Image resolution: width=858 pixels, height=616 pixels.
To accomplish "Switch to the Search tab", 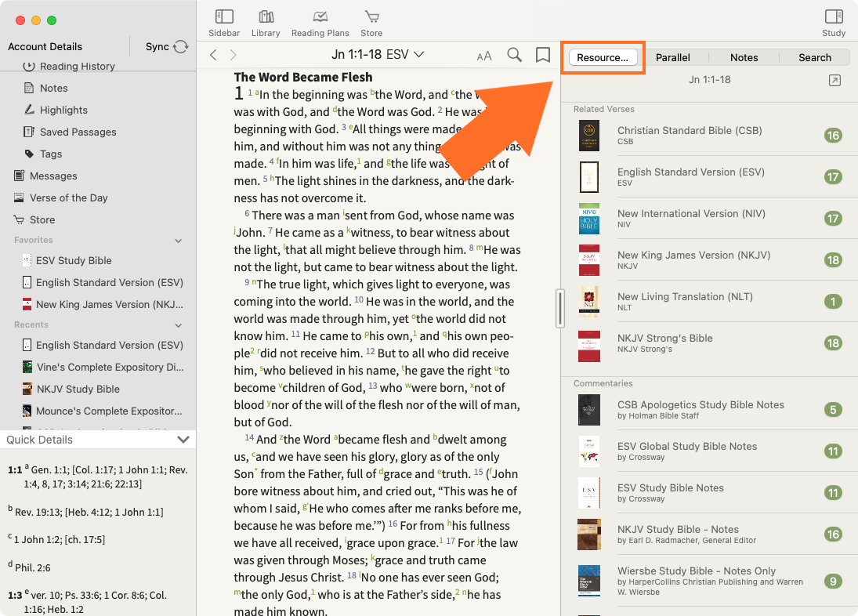I will tap(814, 57).
